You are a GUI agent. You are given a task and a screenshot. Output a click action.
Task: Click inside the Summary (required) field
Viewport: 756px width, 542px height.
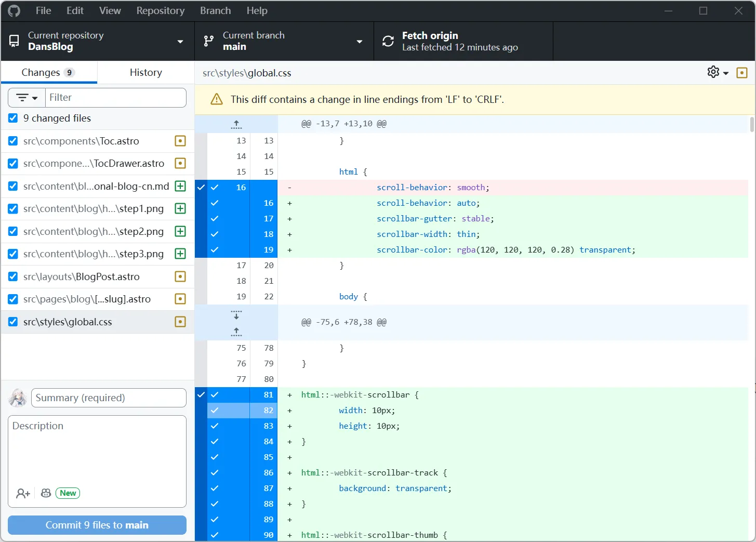pos(108,398)
